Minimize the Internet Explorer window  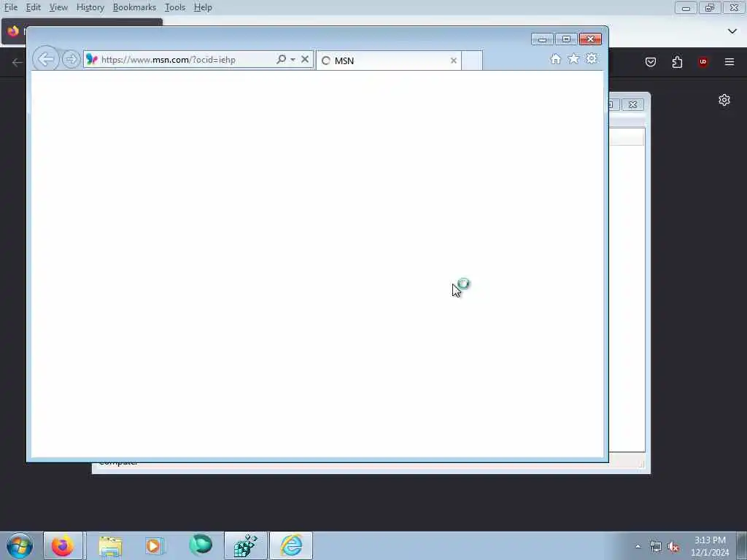pyautogui.click(x=542, y=39)
